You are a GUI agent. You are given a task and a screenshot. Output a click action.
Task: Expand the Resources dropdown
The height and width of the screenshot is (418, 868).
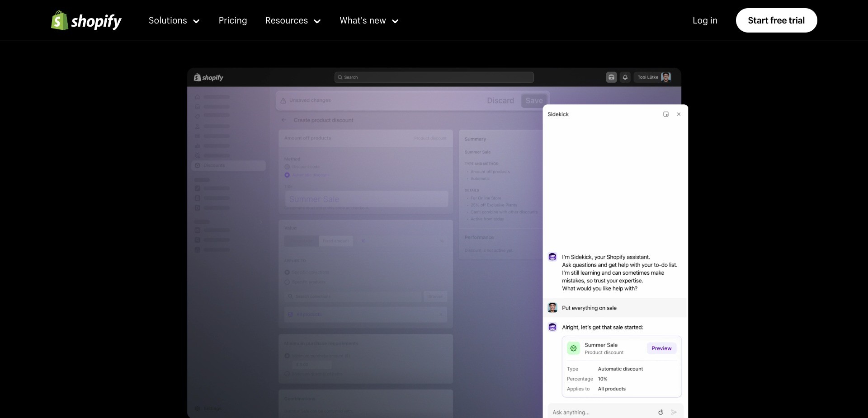(293, 21)
